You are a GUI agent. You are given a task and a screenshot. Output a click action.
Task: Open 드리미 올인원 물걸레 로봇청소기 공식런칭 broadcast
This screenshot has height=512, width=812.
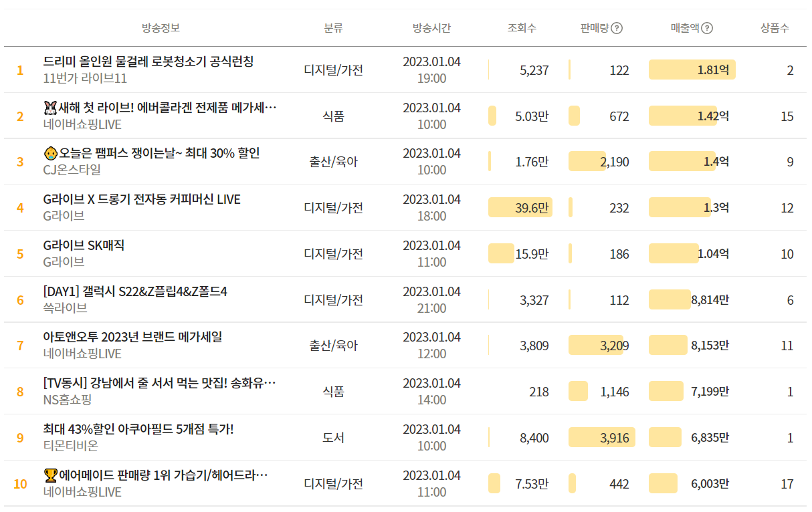click(x=148, y=61)
